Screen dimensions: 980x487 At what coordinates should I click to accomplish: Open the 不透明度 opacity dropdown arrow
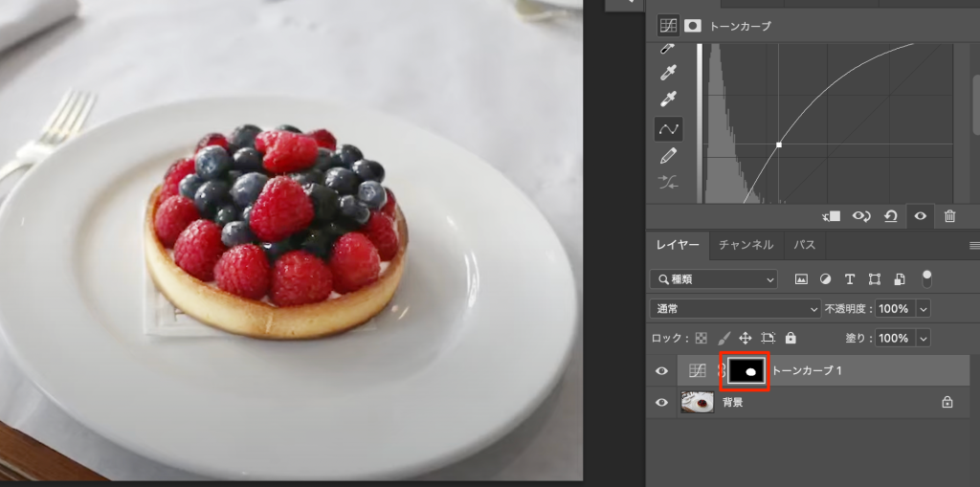tap(924, 309)
